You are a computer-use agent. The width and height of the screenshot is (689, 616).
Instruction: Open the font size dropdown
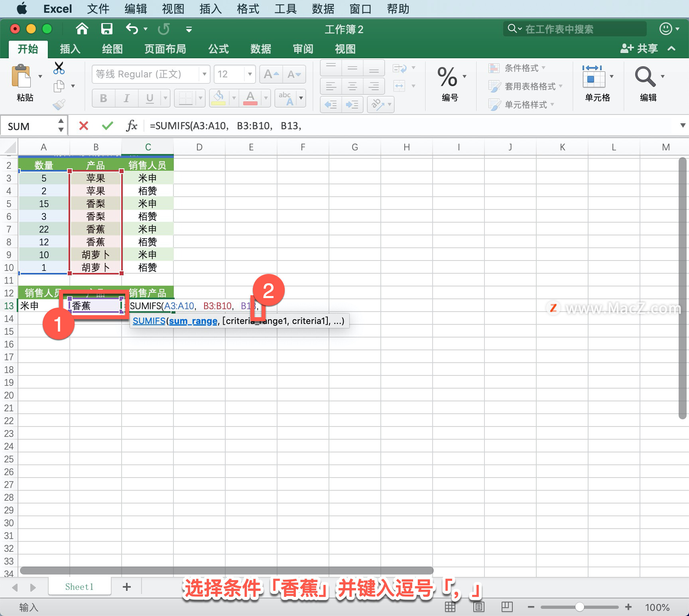pyautogui.click(x=250, y=74)
